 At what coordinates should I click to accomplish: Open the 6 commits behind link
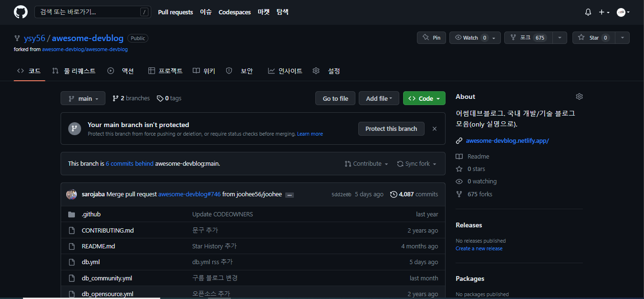pyautogui.click(x=130, y=163)
